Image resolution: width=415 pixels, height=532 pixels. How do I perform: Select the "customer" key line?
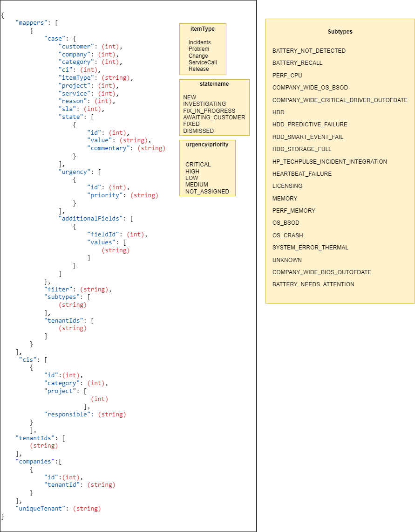tap(90, 47)
